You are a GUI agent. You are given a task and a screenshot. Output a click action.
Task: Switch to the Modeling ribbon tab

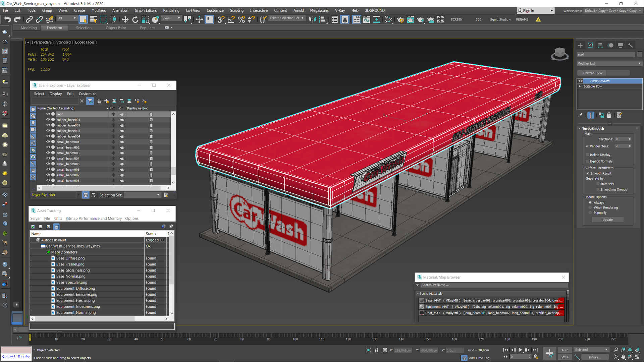click(29, 28)
